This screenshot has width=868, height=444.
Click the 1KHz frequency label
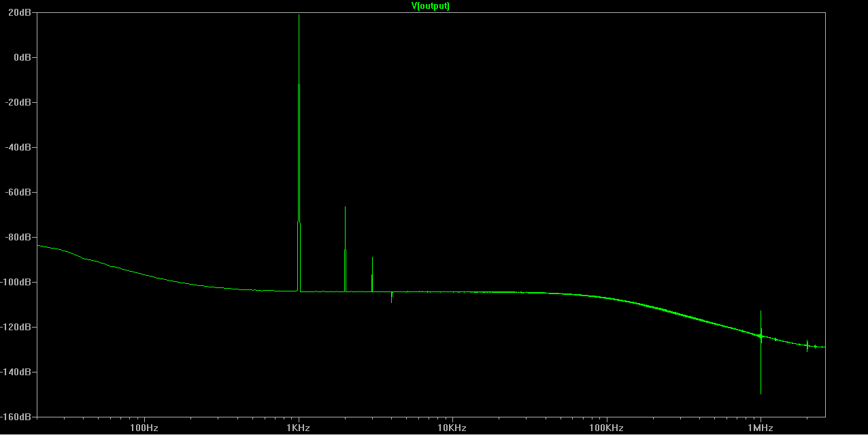click(x=299, y=428)
